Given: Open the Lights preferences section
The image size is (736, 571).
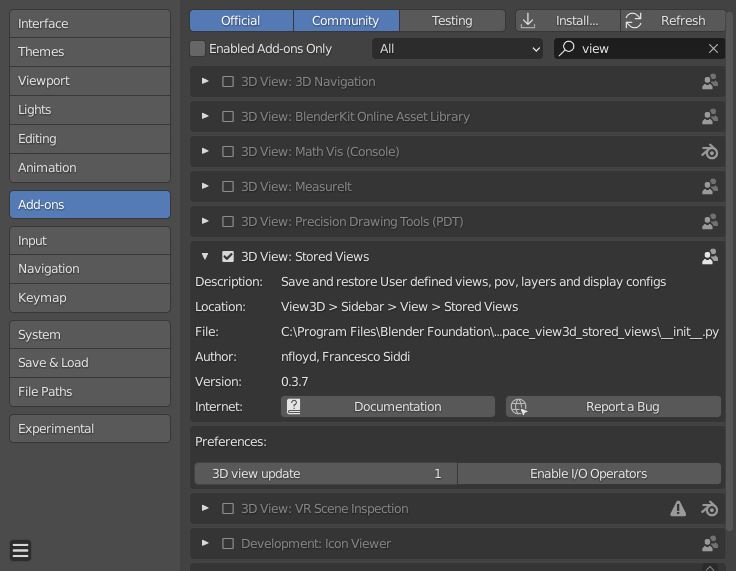Looking at the screenshot, I should (x=90, y=110).
